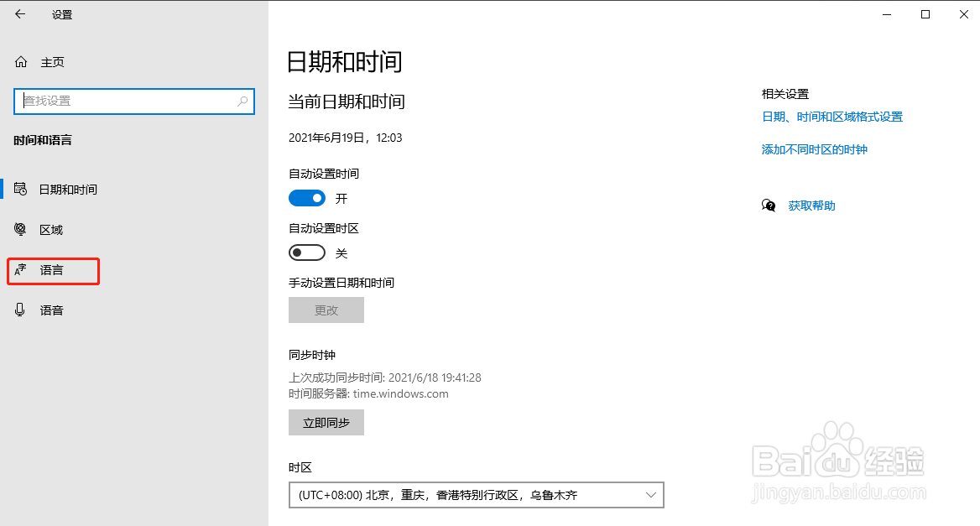980x526 pixels.
Task: Navigate to 区域 in 时间和语言 menu
Action: (x=52, y=229)
